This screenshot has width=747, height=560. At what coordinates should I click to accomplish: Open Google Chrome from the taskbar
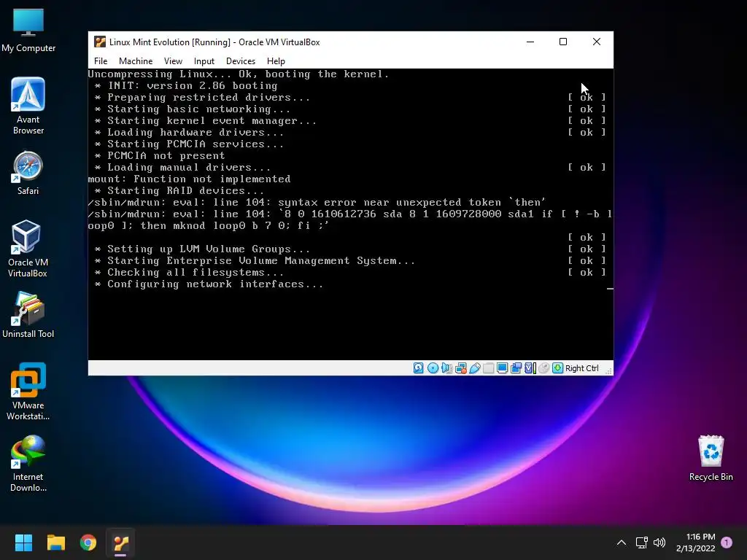coord(88,542)
